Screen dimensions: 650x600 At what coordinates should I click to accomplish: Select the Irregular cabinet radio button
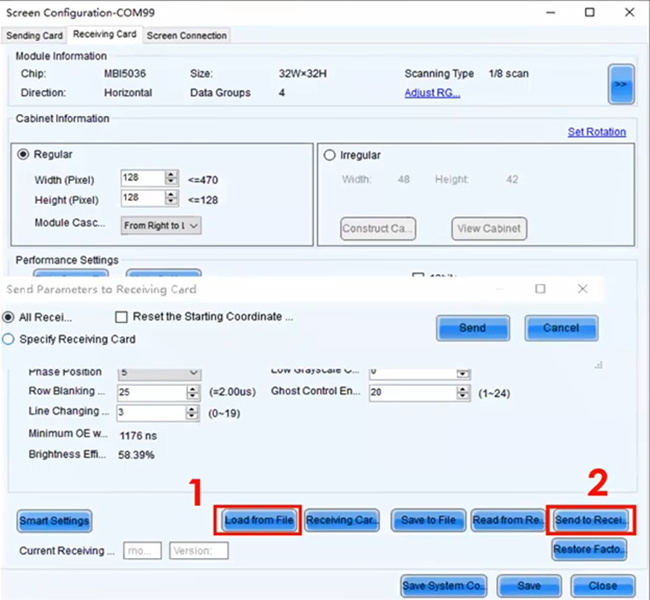coord(330,155)
